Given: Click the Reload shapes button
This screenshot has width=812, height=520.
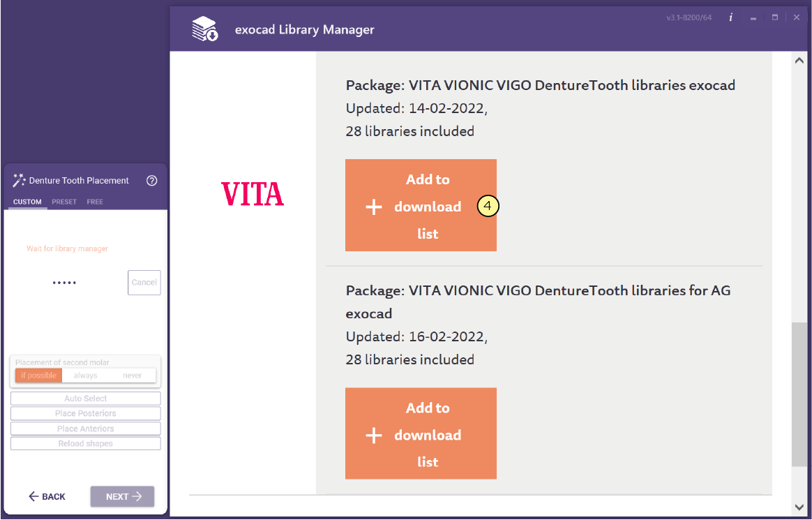Looking at the screenshot, I should pyautogui.click(x=85, y=443).
